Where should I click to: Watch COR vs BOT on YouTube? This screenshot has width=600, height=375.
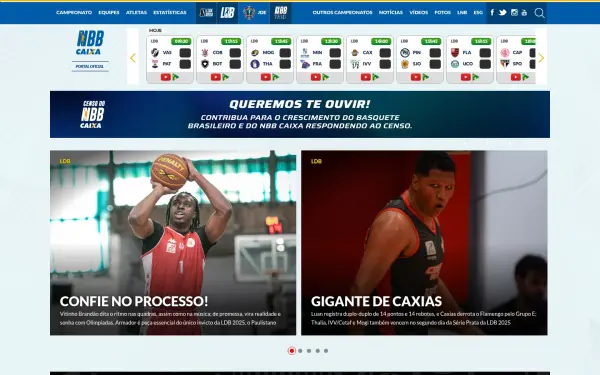tap(215, 77)
